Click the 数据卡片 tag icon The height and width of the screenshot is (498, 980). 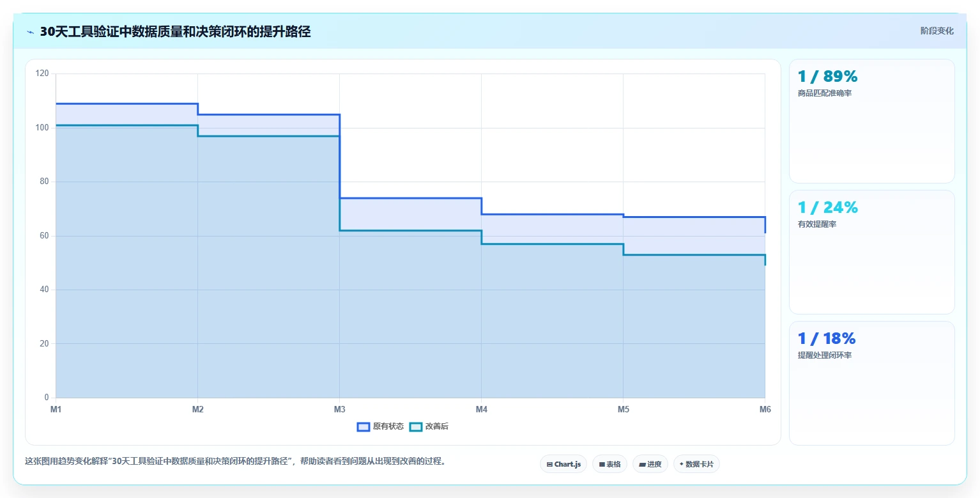(x=682, y=464)
